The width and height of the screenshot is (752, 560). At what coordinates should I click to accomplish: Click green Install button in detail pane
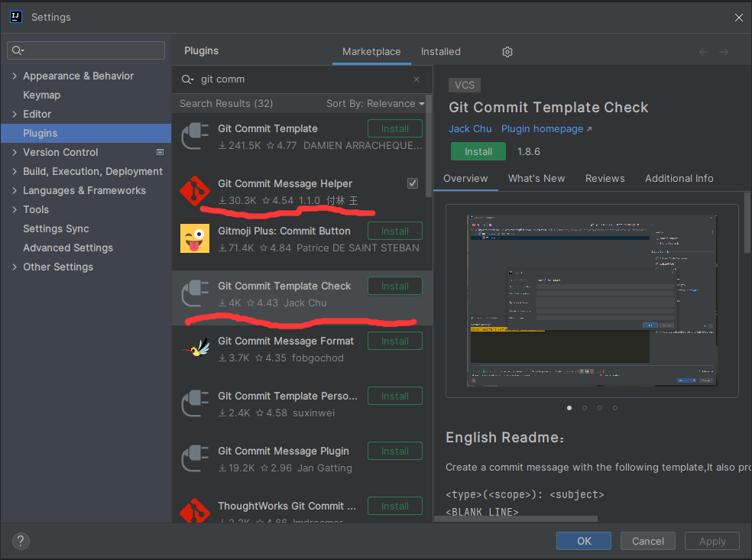(478, 151)
